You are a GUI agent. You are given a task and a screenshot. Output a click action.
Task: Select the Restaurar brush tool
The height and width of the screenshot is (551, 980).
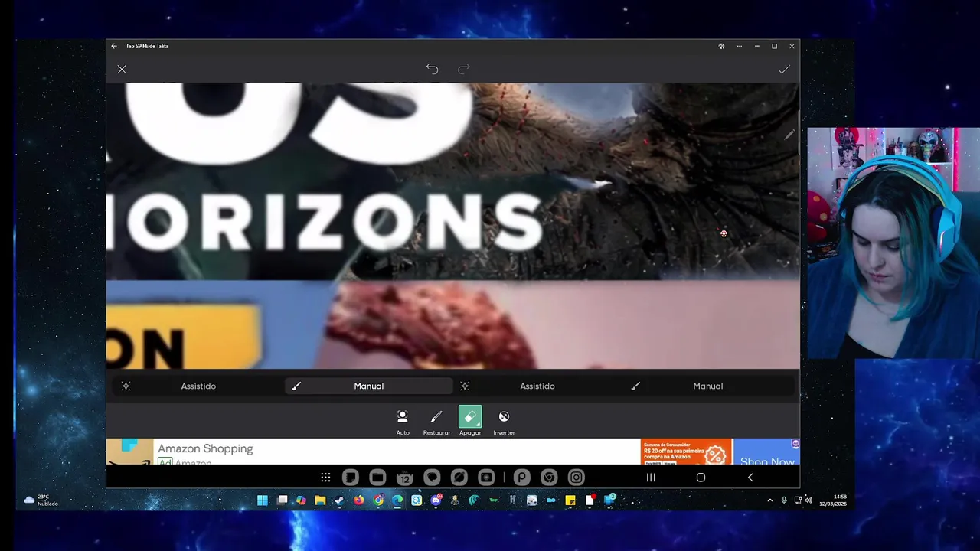(436, 422)
